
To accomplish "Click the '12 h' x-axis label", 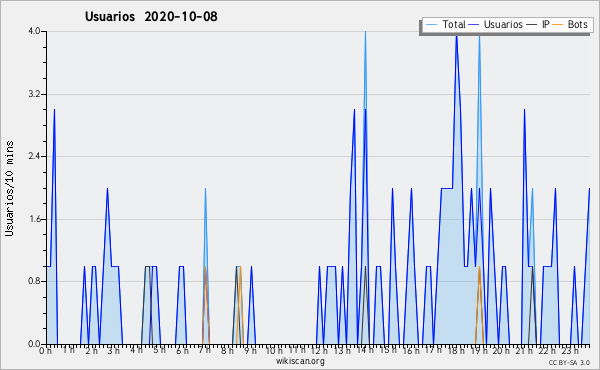I will point(319,351).
